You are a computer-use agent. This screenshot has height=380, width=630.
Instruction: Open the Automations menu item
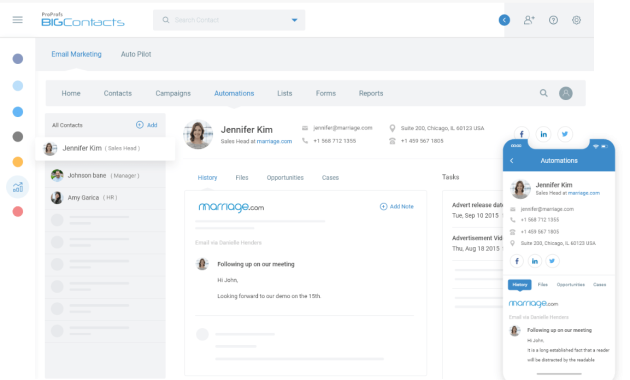click(234, 93)
